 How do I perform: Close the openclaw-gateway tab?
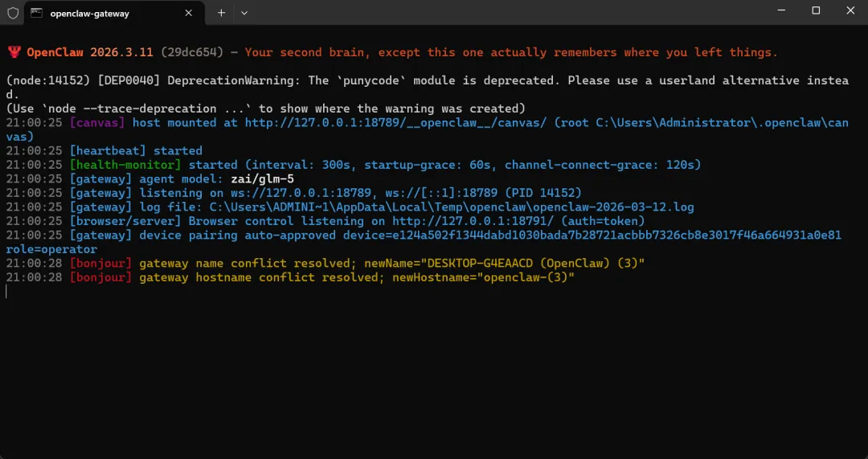(189, 13)
